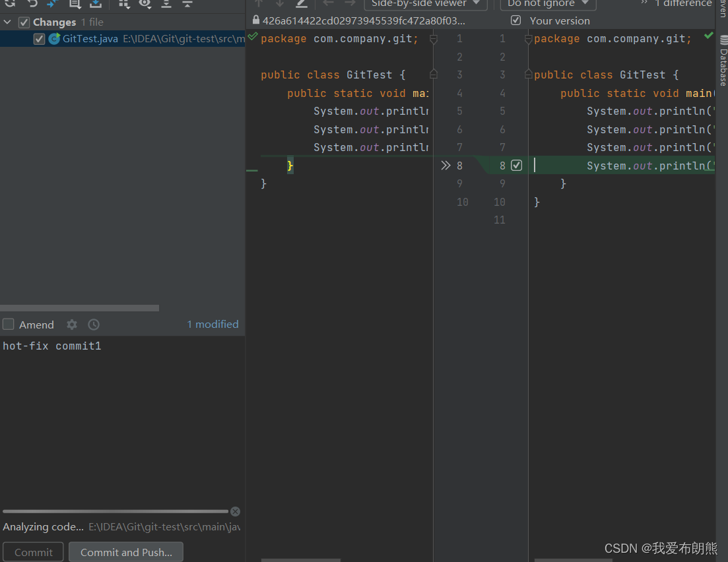The height and width of the screenshot is (562, 728).
Task: Open commit options via the gear icon
Action: 71,325
